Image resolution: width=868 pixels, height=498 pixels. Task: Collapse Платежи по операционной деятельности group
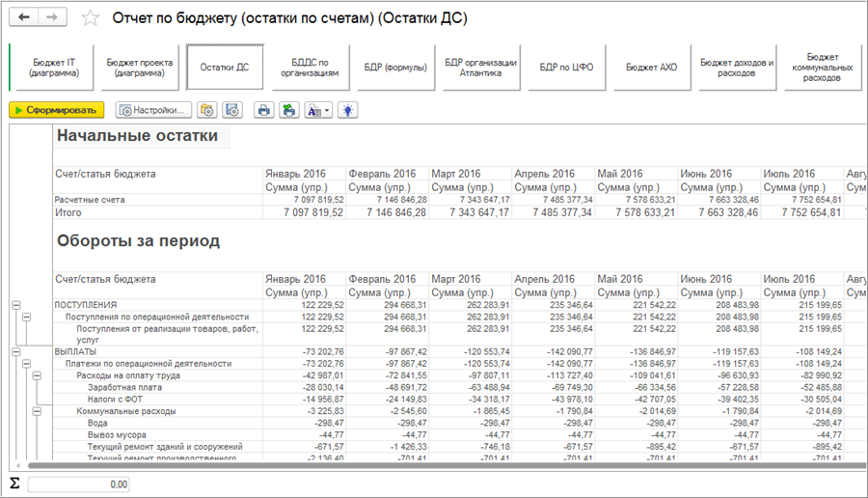pyautogui.click(x=26, y=364)
